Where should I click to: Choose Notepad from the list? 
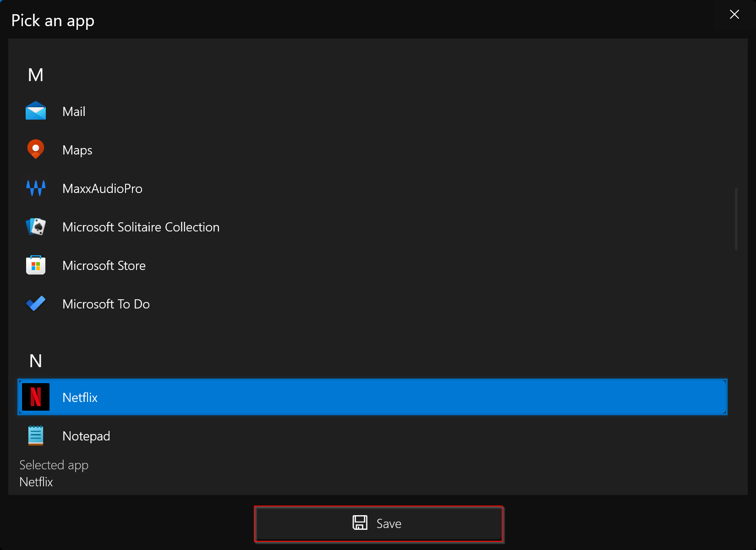tap(372, 435)
